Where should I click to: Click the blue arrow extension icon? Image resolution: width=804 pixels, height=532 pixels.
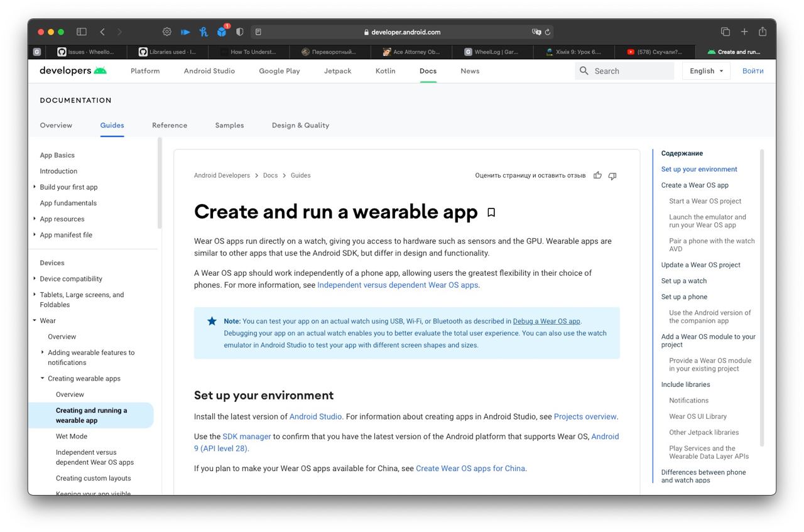tap(185, 31)
